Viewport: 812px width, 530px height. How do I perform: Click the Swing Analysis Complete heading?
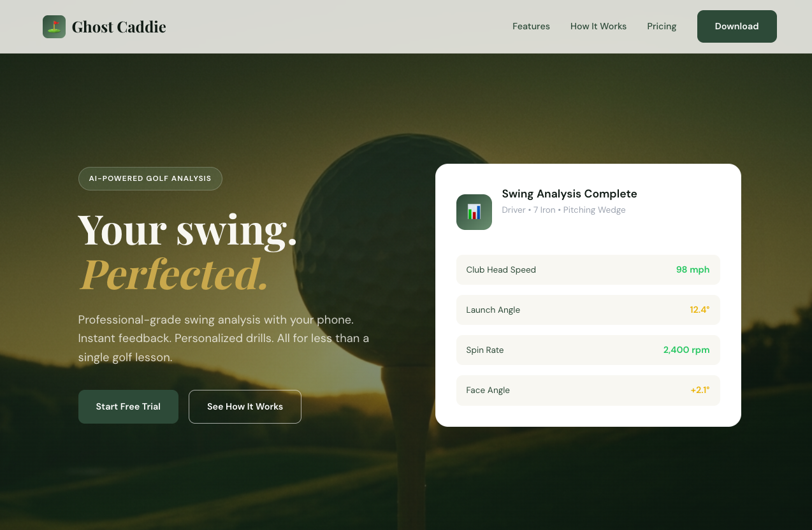point(569,194)
